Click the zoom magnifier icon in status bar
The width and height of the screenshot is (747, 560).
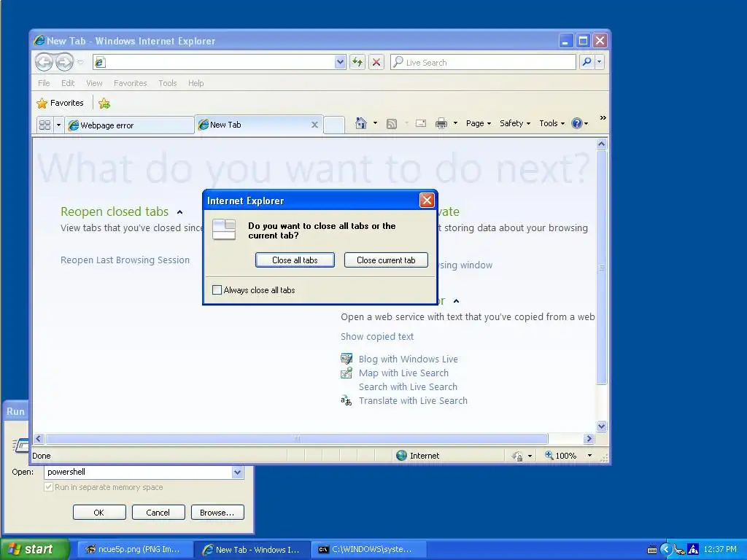pyautogui.click(x=549, y=455)
